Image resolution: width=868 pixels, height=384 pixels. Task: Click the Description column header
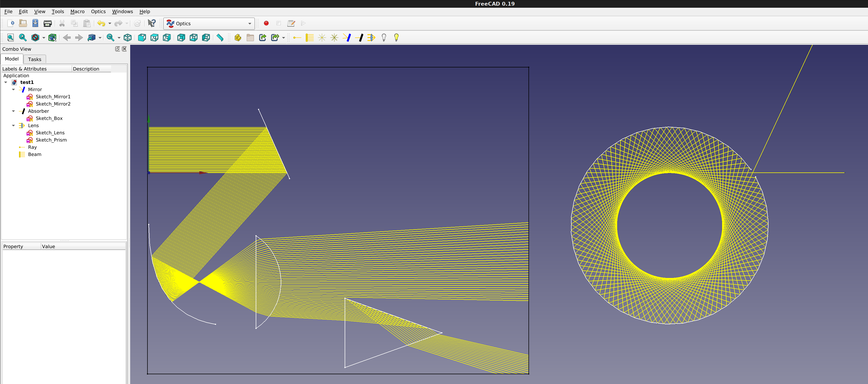click(86, 69)
